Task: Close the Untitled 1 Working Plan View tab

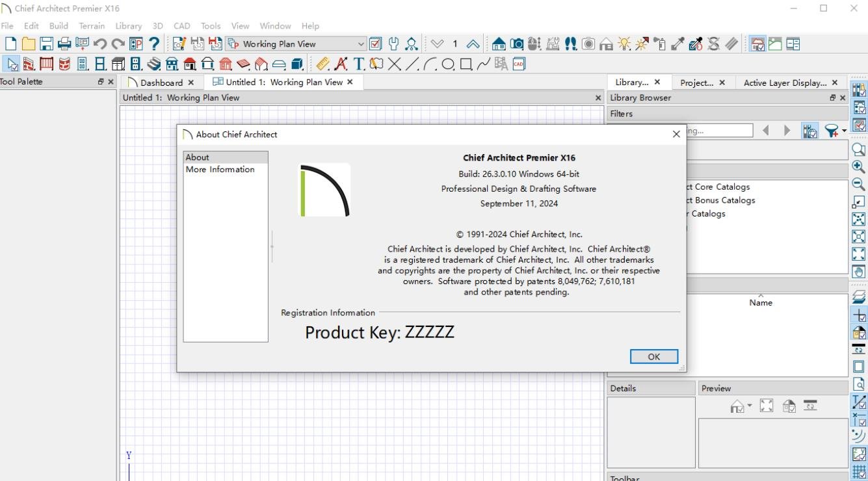Action: [350, 82]
